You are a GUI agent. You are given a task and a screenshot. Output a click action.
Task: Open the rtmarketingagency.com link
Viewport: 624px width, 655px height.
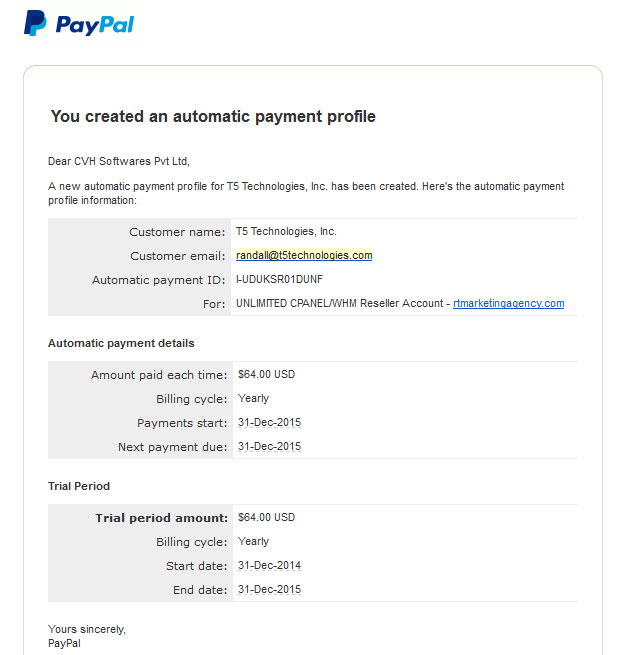click(508, 303)
